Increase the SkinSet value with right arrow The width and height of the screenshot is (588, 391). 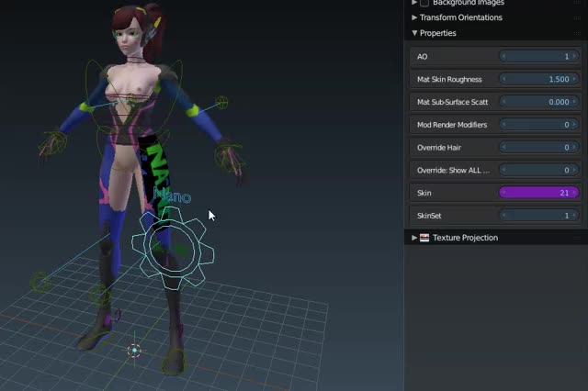(x=574, y=216)
